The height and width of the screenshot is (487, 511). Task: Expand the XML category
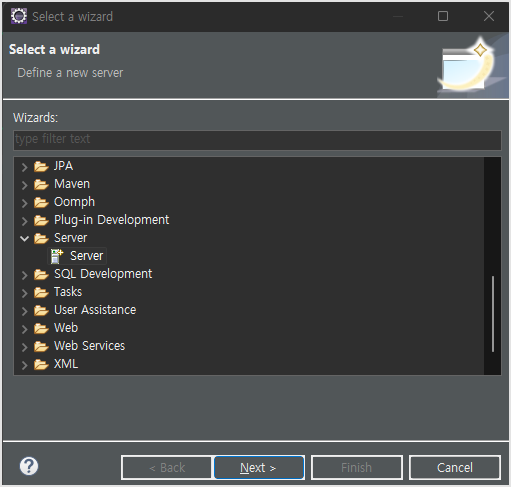click(x=24, y=365)
